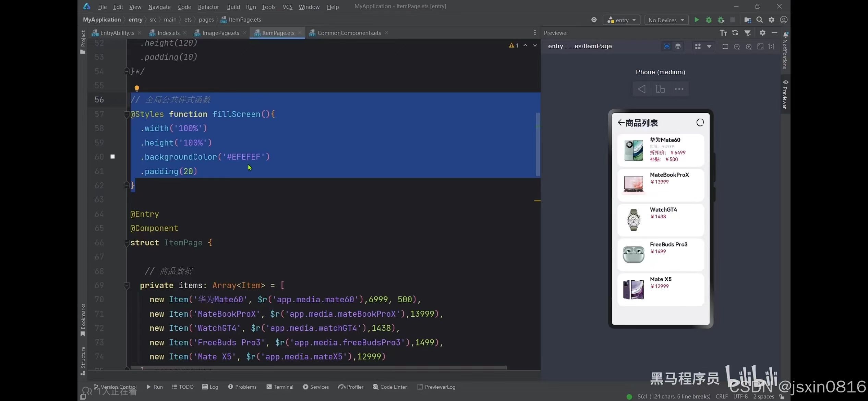
Task: Rotate the preview device orientation
Action: click(660, 89)
